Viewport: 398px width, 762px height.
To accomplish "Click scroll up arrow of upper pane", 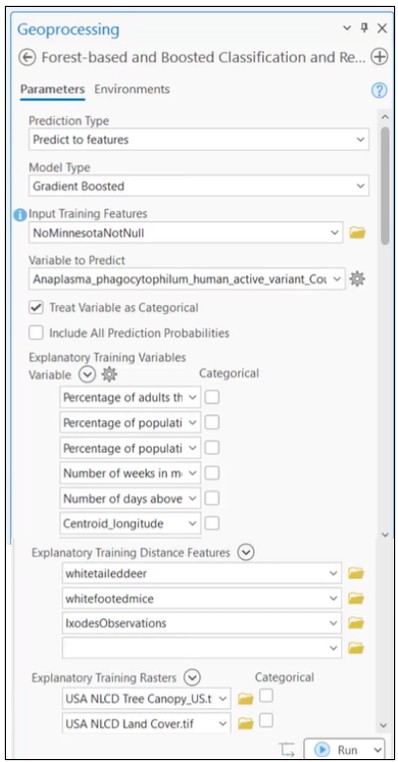I will pyautogui.click(x=385, y=118).
